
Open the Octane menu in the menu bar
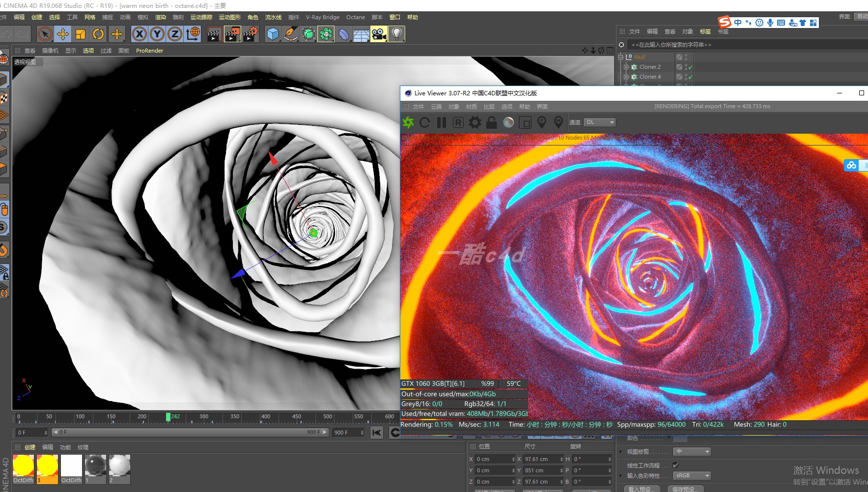355,17
